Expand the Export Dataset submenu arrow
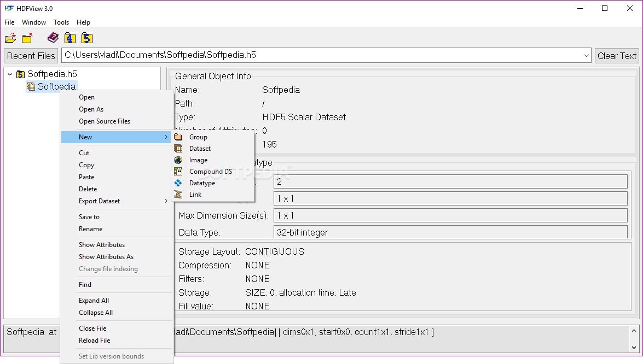This screenshot has height=364, width=643. (x=166, y=201)
